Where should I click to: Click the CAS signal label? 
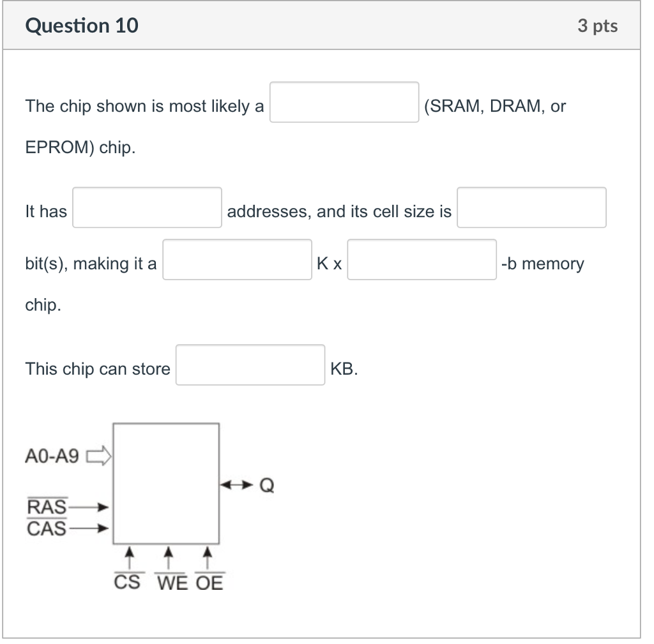(45, 528)
